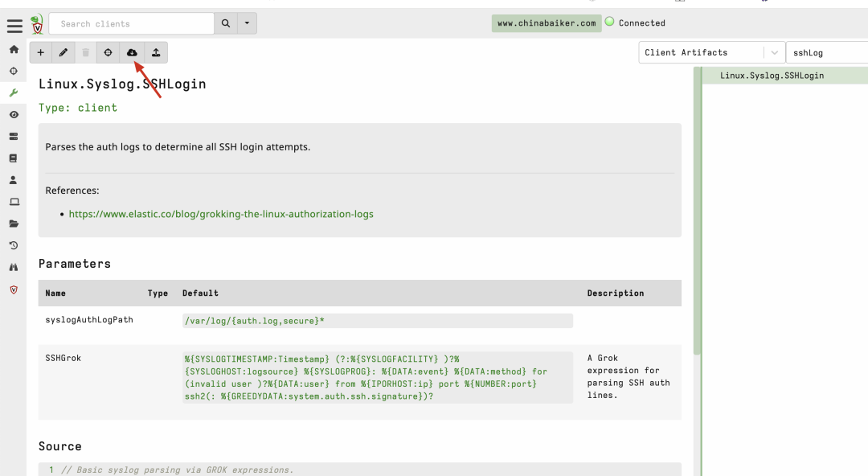The image size is (868, 476).
Task: Open the eye icon in sidebar
Action: point(14,115)
